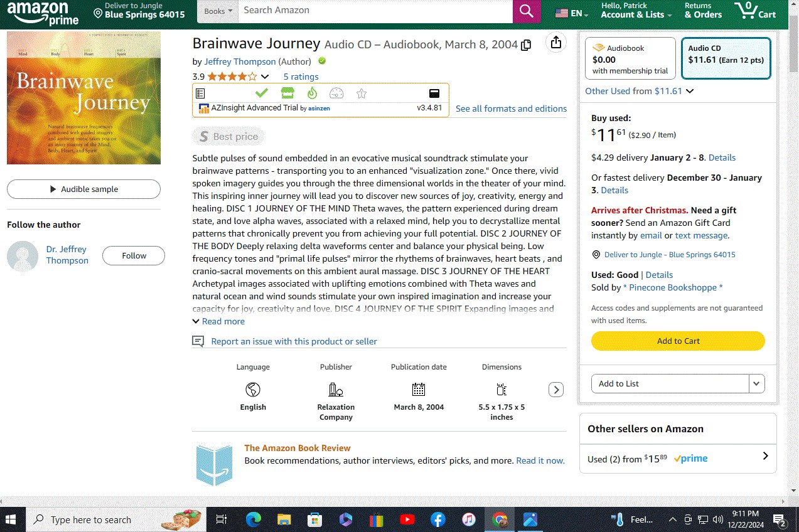
Task: Open iTunes from taskbar
Action: pos(469,519)
